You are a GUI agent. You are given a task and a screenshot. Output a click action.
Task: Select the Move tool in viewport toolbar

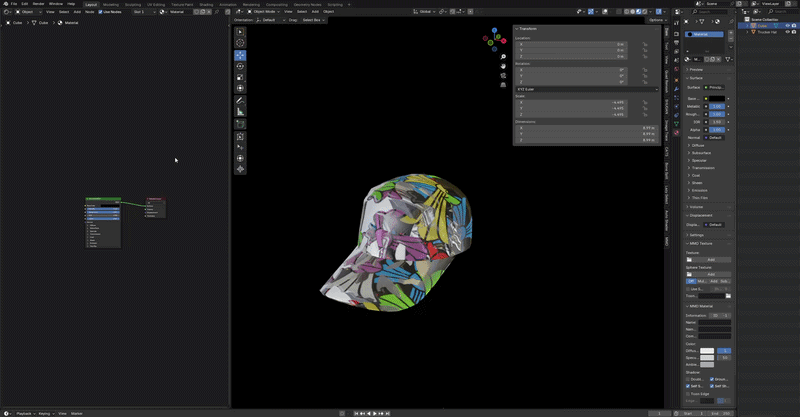[240, 55]
